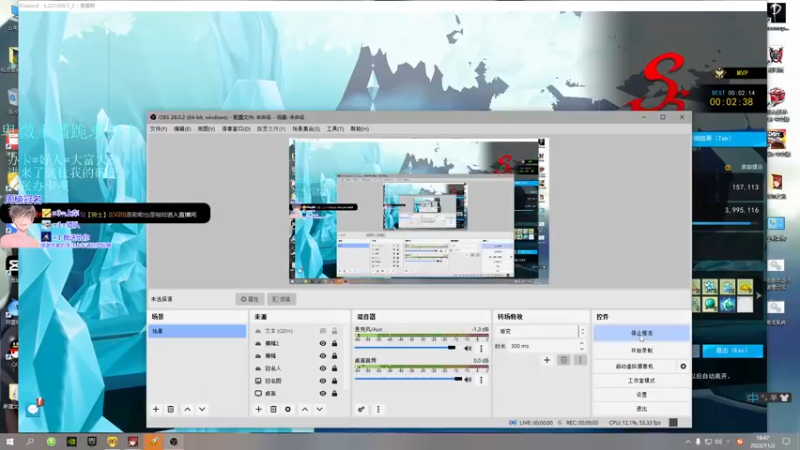Open source properties gear icon in 来源 panel toolbar
Screen dimensions: 800x450
[288, 409]
